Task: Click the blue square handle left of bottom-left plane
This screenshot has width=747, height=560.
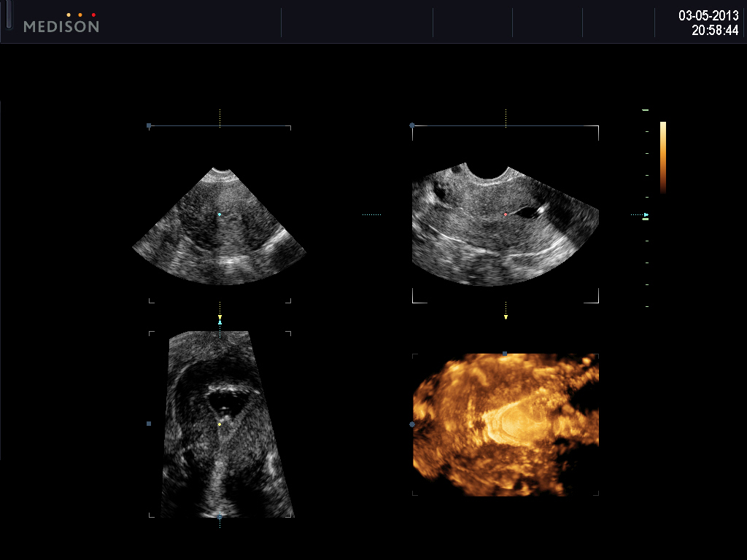Action: tap(149, 424)
